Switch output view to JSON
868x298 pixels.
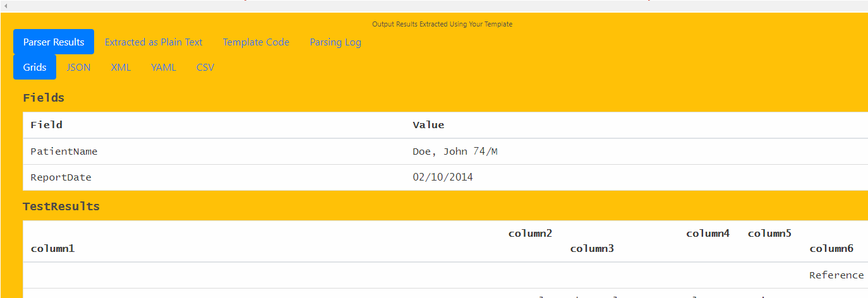(x=78, y=67)
